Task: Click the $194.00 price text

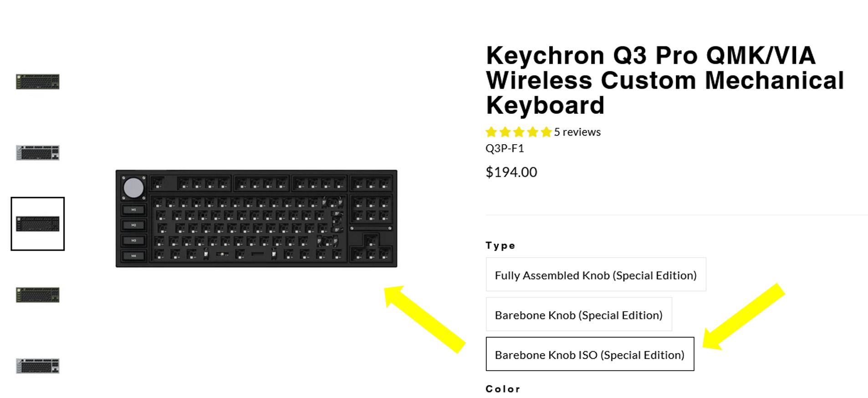Action: [x=511, y=172]
